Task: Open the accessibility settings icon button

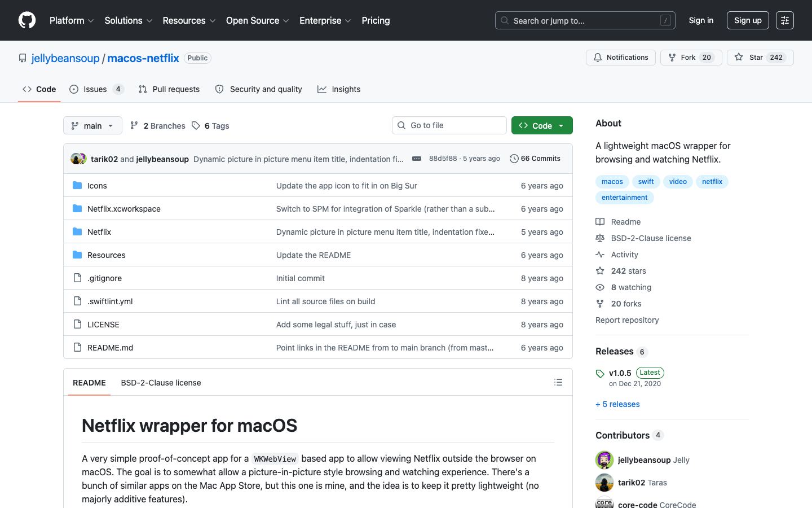Action: (x=785, y=20)
